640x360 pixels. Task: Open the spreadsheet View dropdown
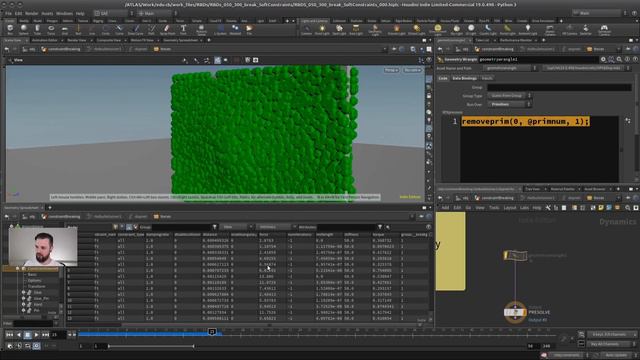click(236, 227)
